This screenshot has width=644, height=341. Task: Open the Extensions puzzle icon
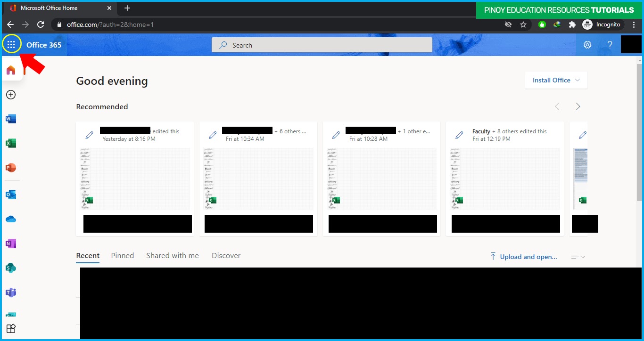click(x=572, y=24)
